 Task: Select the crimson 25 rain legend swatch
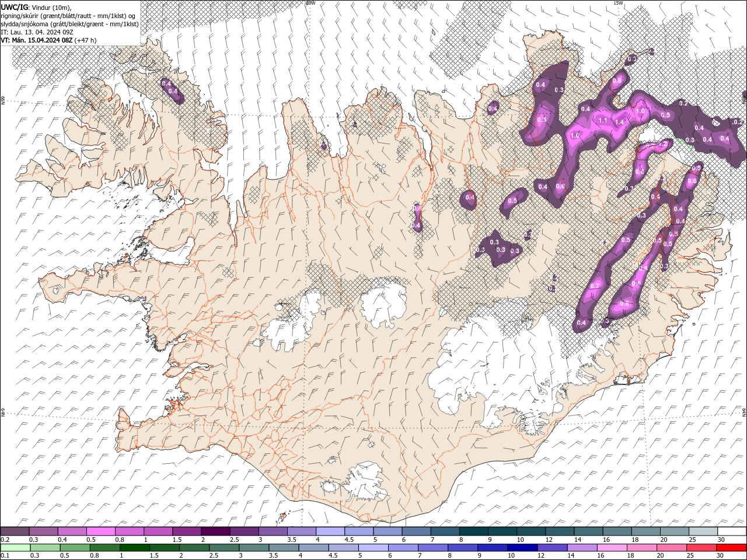(x=701, y=548)
